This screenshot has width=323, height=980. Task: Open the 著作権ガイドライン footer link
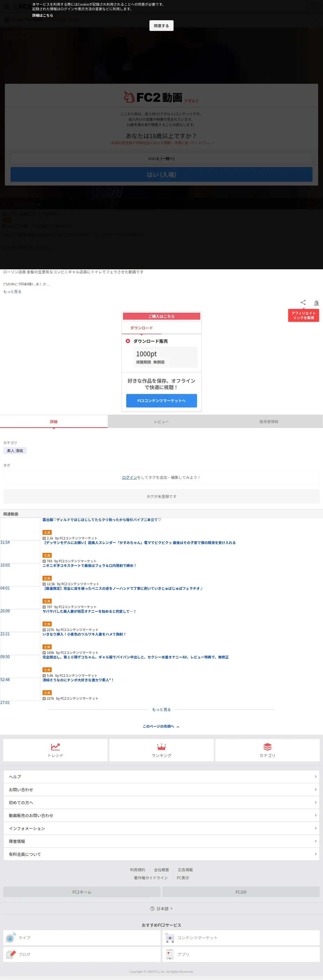[151, 878]
